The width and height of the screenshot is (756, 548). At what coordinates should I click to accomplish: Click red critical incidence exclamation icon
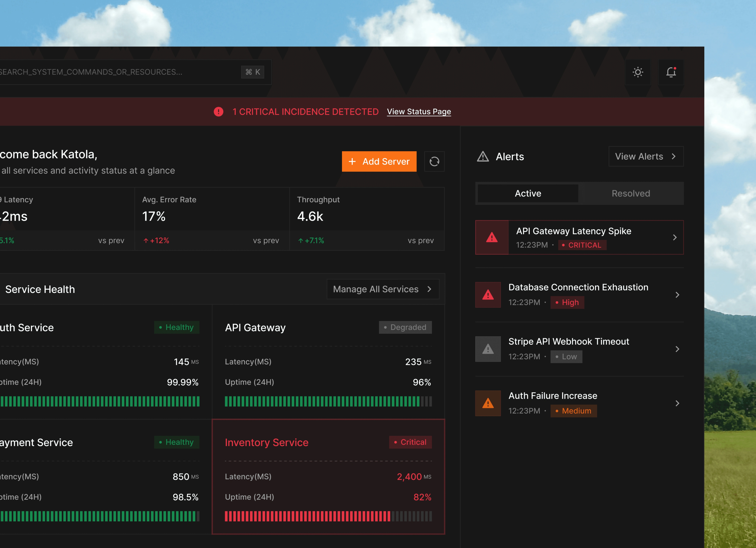click(x=218, y=112)
